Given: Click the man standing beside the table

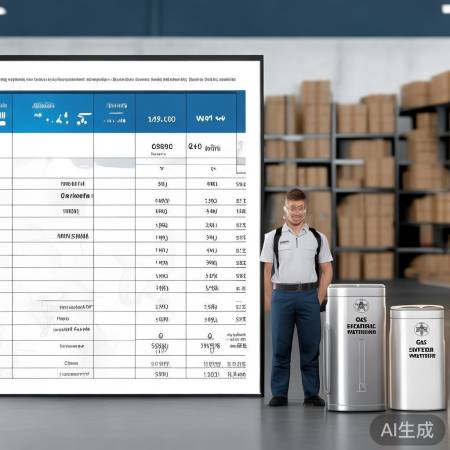Looking at the screenshot, I should (296, 297).
